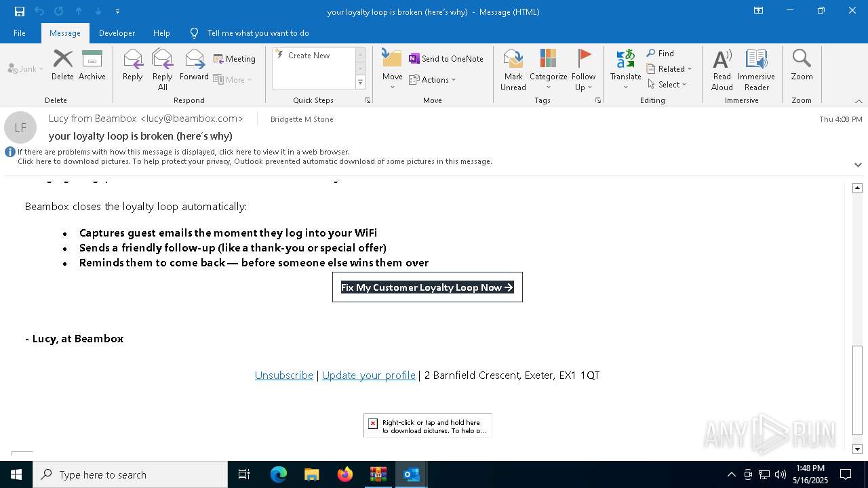This screenshot has width=868, height=488.
Task: Open the Move folder dropdown
Action: pyautogui.click(x=392, y=70)
